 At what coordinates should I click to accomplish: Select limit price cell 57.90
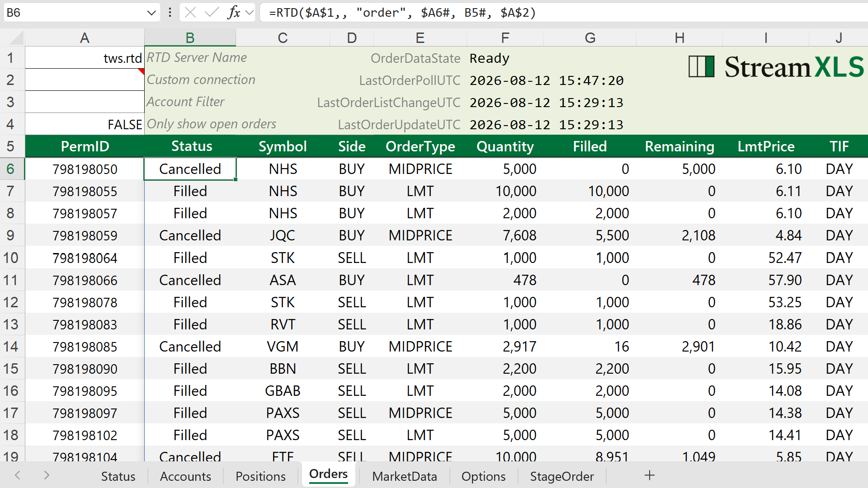click(766, 280)
